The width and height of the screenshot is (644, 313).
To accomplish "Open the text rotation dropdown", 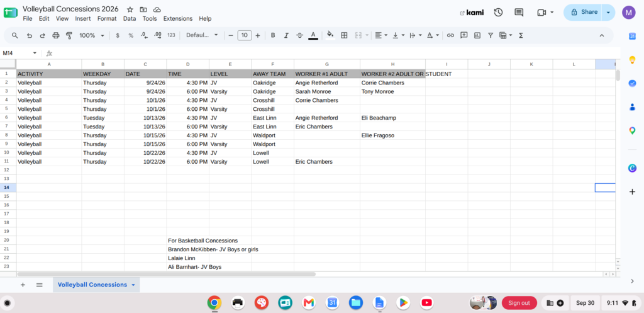I will pos(433,35).
